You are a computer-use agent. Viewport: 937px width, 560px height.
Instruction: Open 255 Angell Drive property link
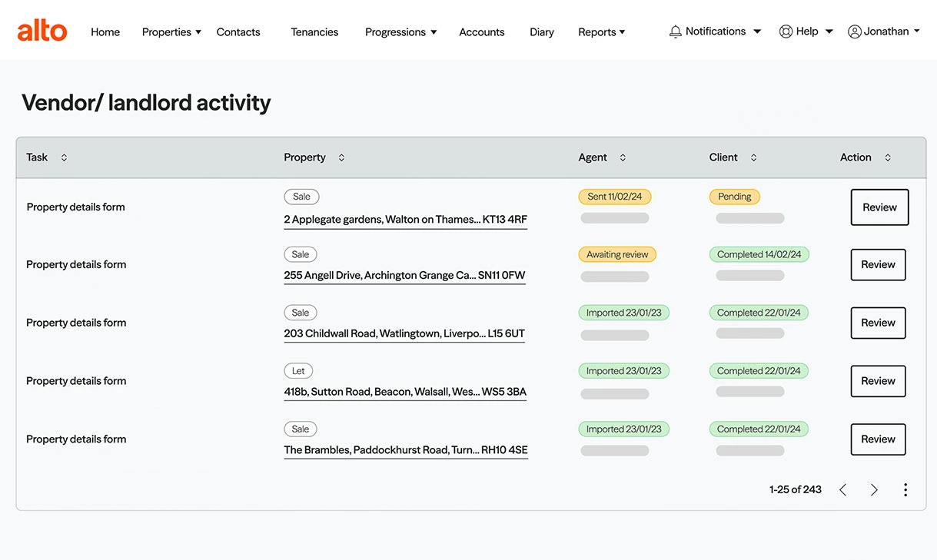[404, 276]
